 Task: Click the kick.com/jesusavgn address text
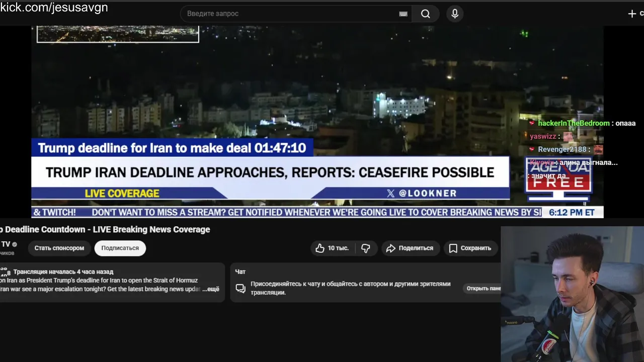54,8
